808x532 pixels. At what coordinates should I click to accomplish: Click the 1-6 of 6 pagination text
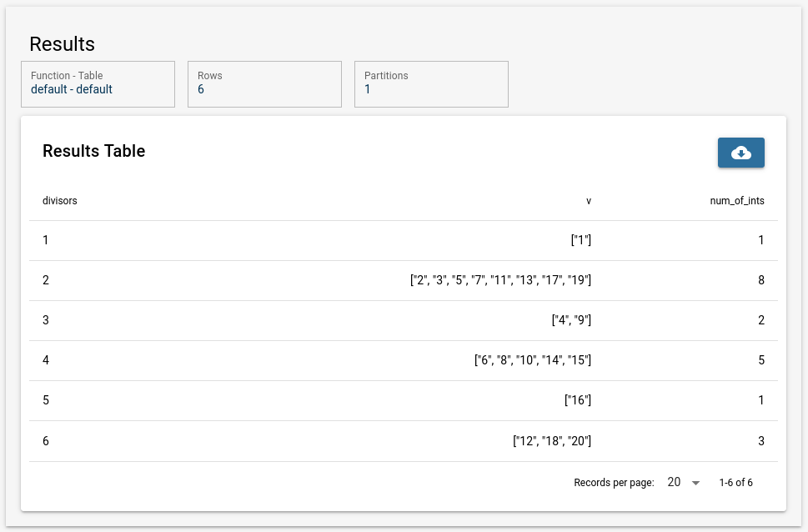735,483
